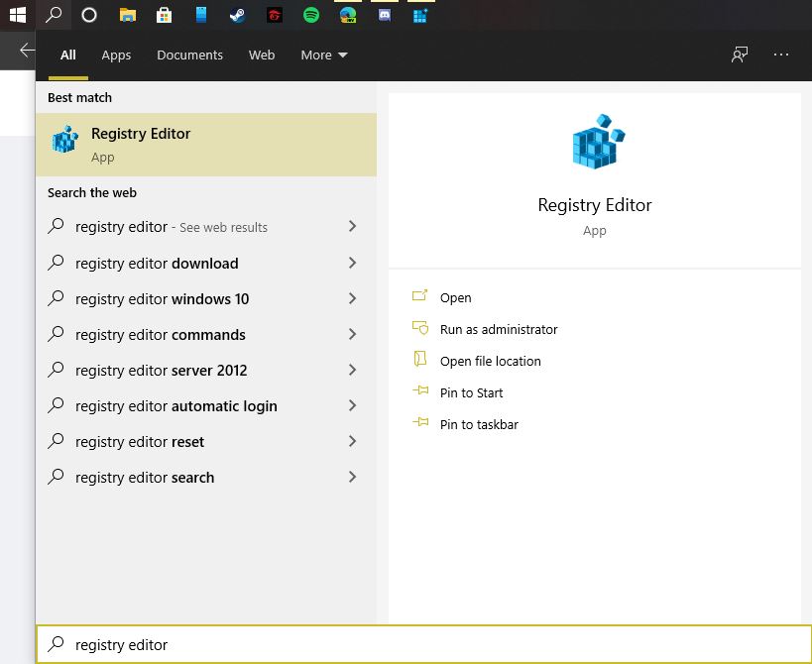
Task: Run Registry Editor as administrator
Action: click(498, 329)
